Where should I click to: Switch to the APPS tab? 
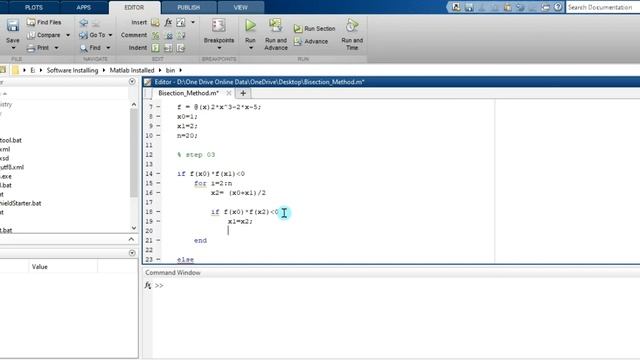[x=84, y=7]
